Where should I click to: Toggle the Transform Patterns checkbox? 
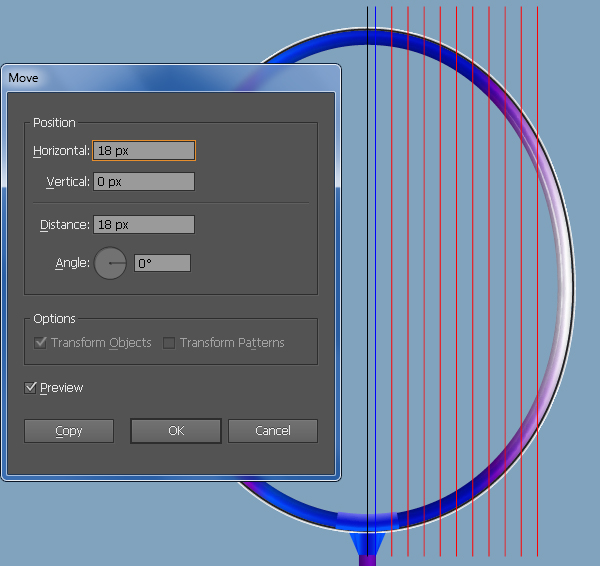click(x=169, y=343)
